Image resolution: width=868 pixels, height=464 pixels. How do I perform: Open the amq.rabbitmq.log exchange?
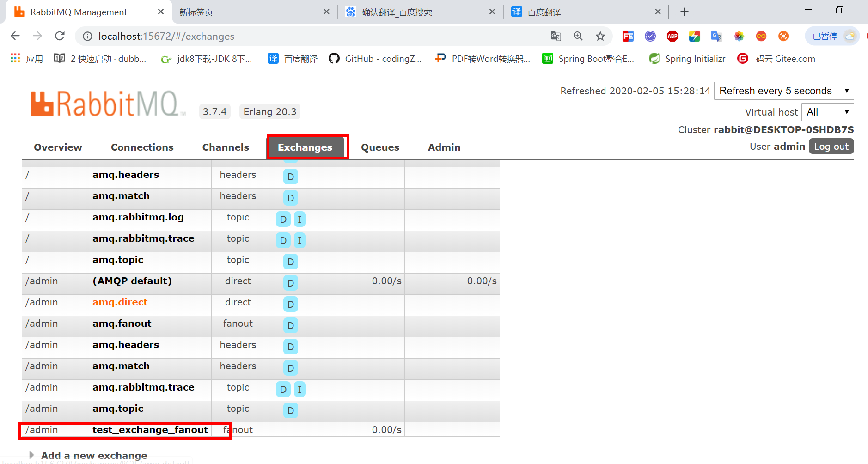(x=138, y=217)
